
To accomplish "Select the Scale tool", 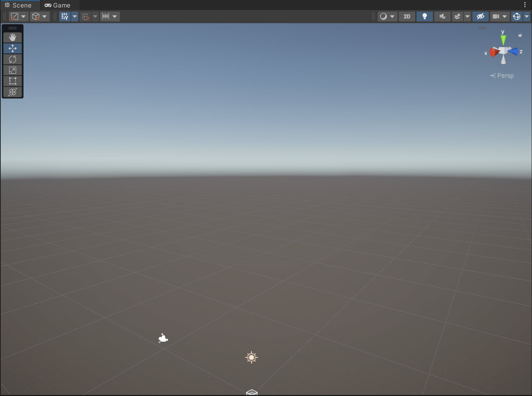I will pos(13,70).
